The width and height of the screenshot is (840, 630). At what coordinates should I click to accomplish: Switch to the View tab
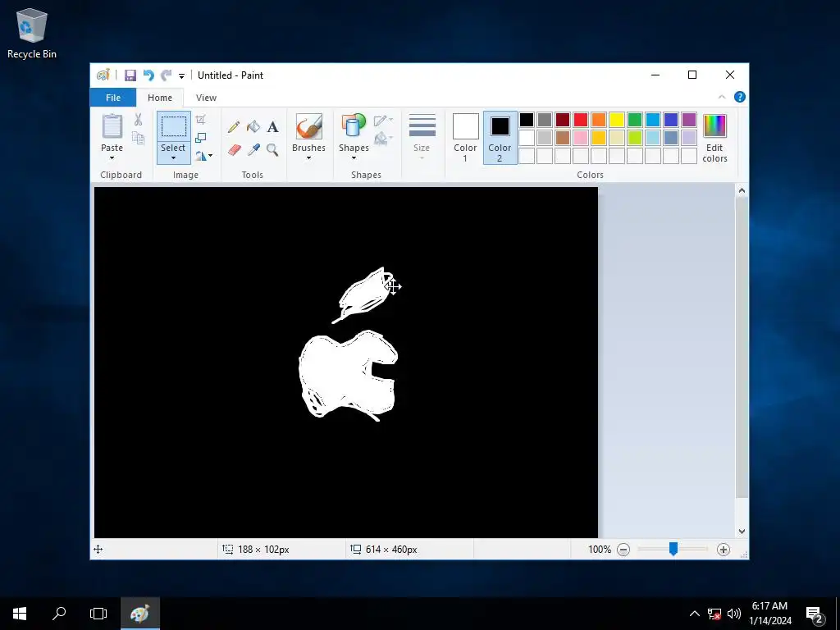[206, 98]
